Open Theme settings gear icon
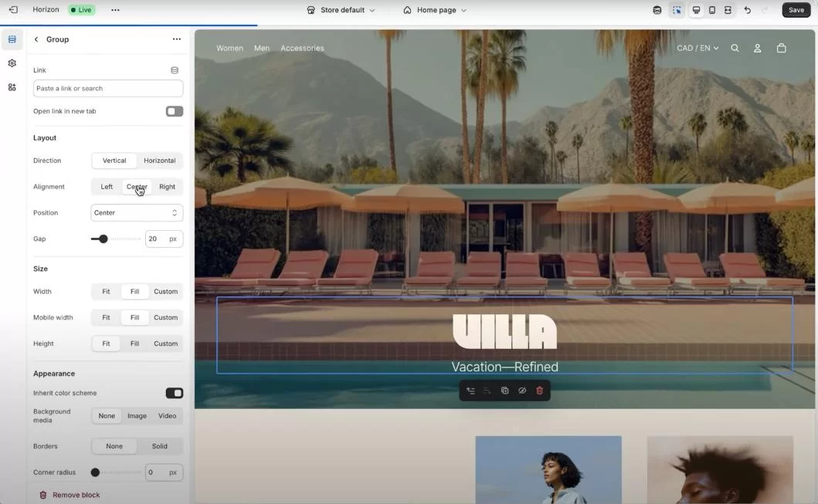 [x=12, y=63]
